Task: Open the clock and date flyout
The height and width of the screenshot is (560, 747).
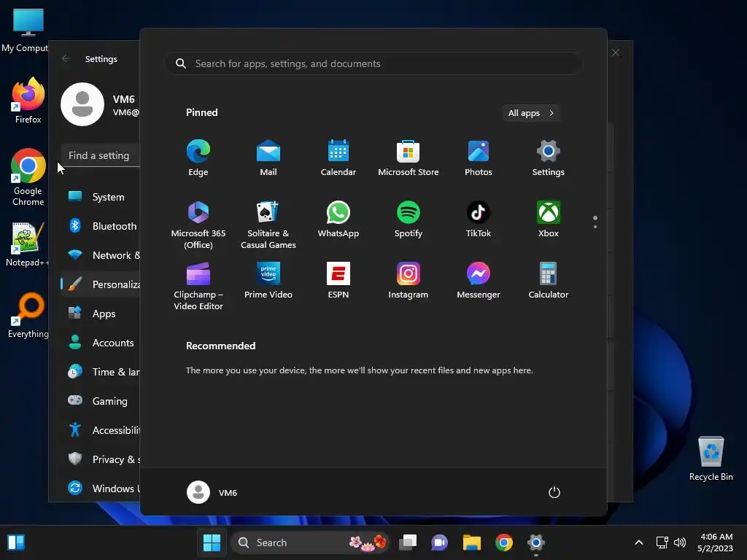Action: (715, 542)
